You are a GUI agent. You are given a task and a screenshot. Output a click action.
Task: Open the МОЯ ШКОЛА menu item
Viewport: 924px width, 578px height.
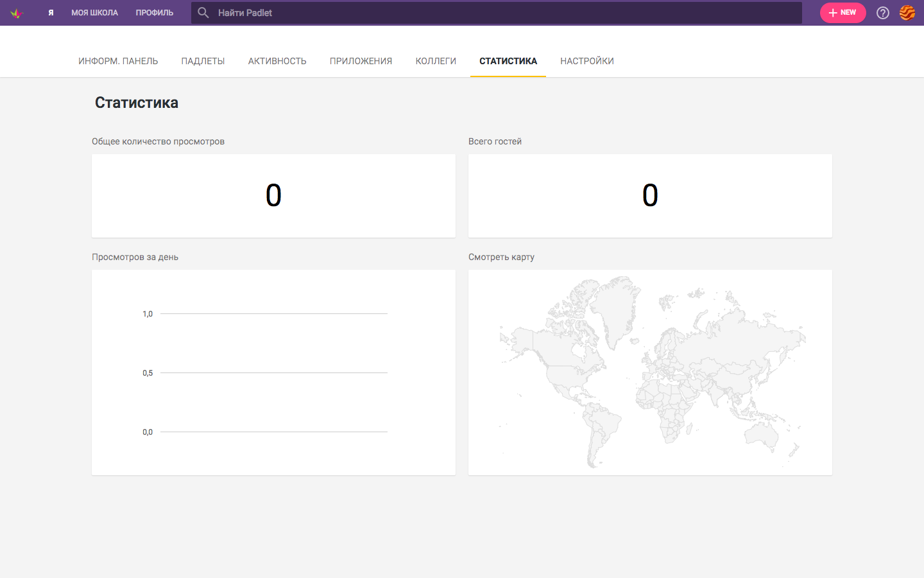coord(94,12)
